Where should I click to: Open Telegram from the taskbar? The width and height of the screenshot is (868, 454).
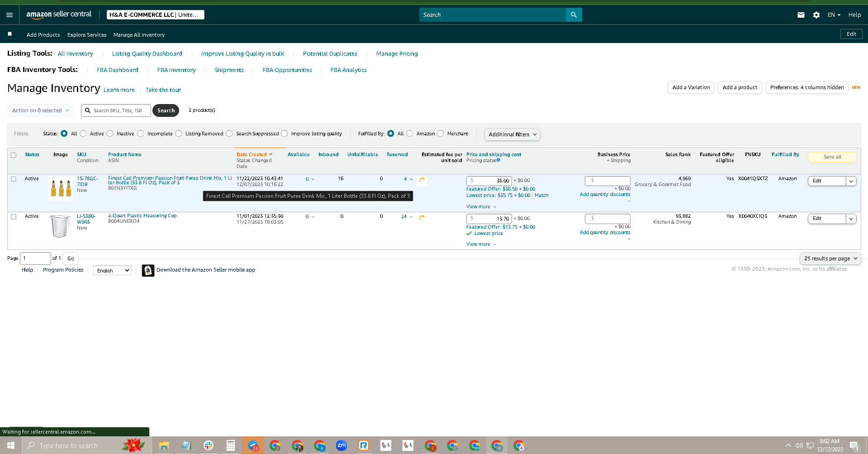[x=253, y=446]
